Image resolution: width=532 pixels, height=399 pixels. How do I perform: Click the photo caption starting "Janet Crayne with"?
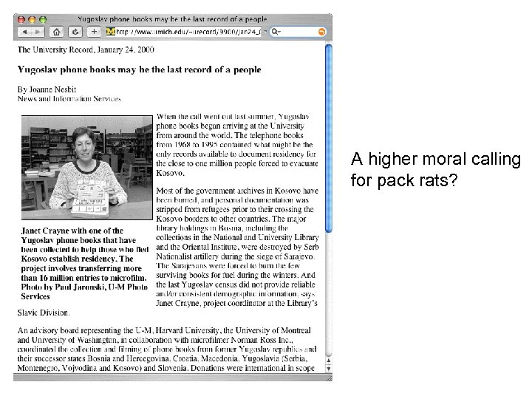(x=85, y=263)
